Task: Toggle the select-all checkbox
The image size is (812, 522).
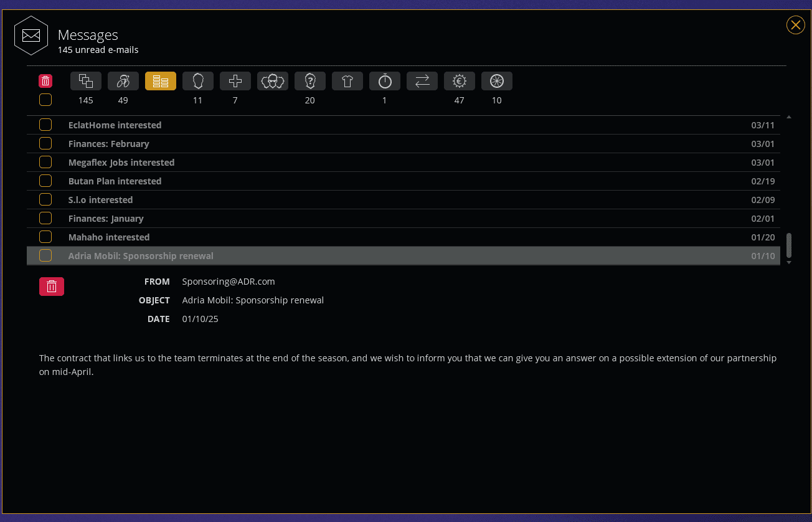Action: (45, 100)
